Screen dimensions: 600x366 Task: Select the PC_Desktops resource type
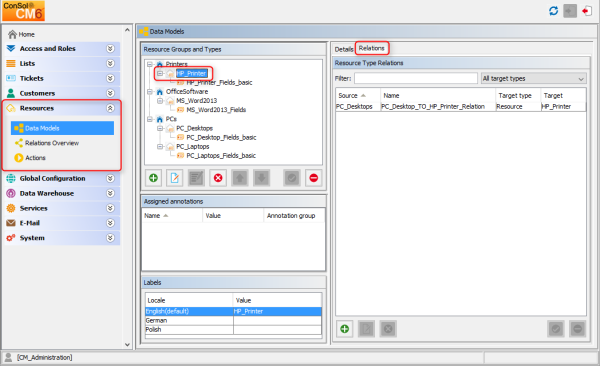tap(194, 129)
